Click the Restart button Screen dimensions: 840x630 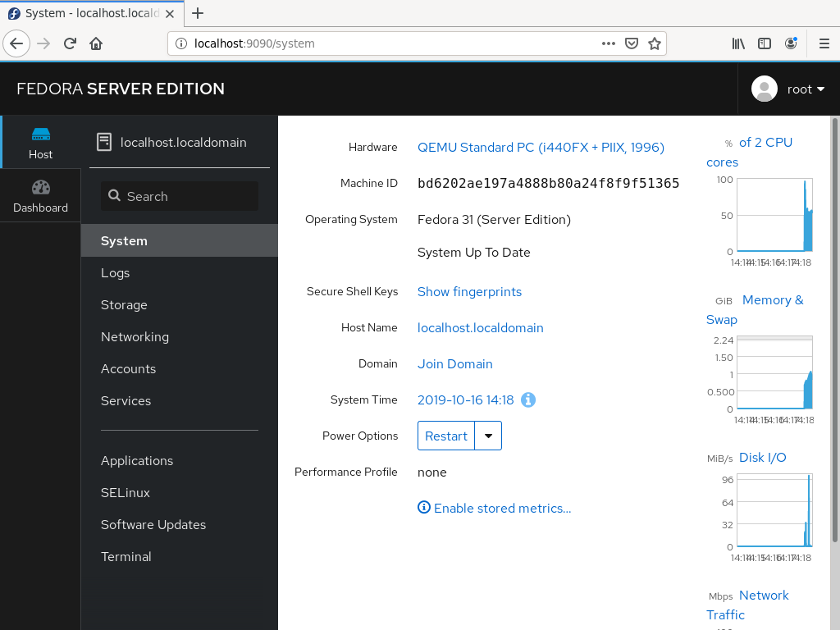(446, 436)
